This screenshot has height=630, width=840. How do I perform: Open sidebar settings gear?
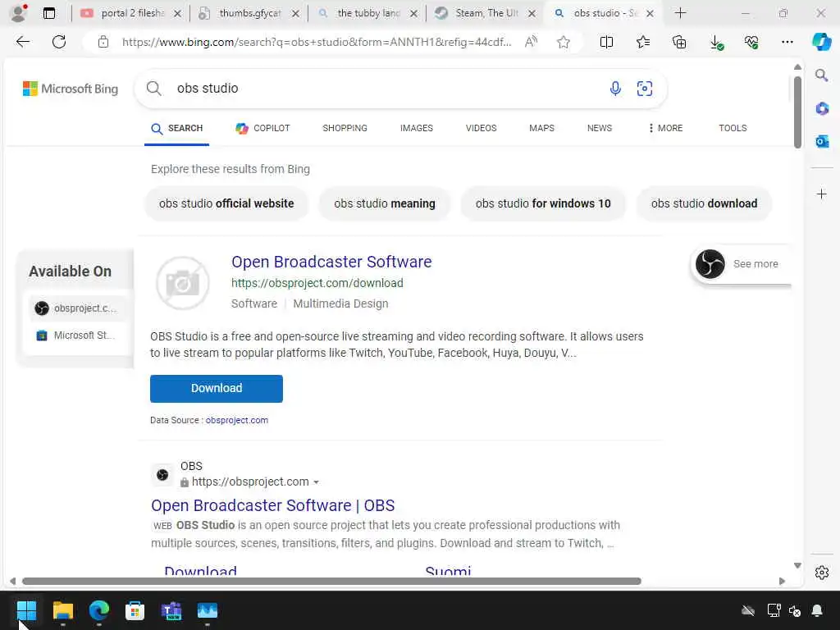coord(822,573)
